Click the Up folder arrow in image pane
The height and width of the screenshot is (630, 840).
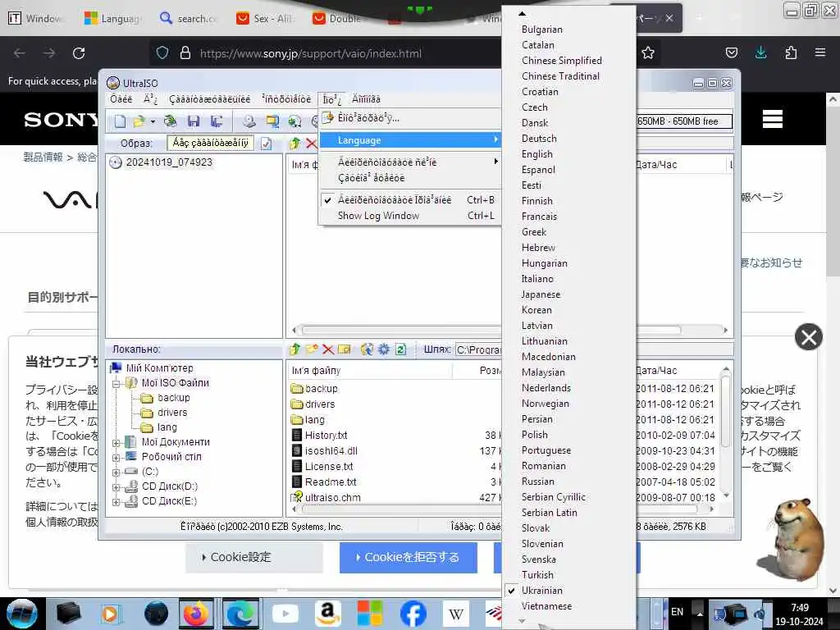[x=294, y=143]
